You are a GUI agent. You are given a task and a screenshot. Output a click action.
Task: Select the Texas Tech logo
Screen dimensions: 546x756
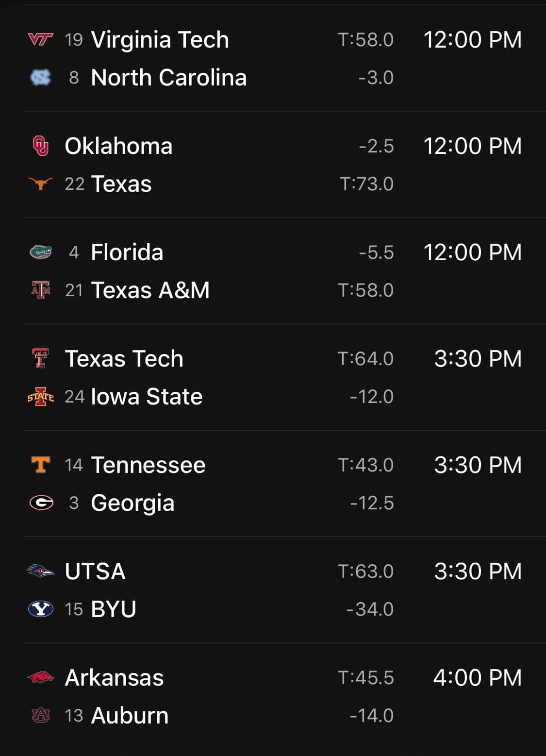pyautogui.click(x=41, y=358)
